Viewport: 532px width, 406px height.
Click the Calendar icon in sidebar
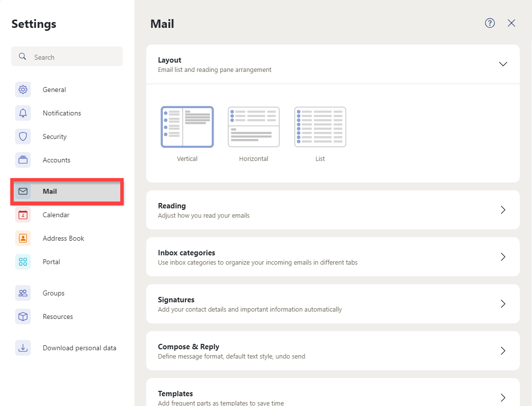click(x=22, y=215)
